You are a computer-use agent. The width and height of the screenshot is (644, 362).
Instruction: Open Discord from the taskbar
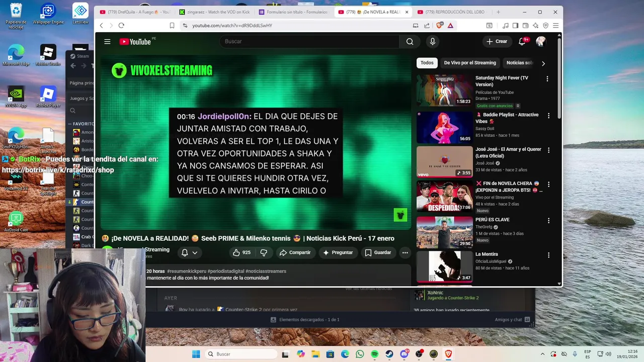(404, 354)
